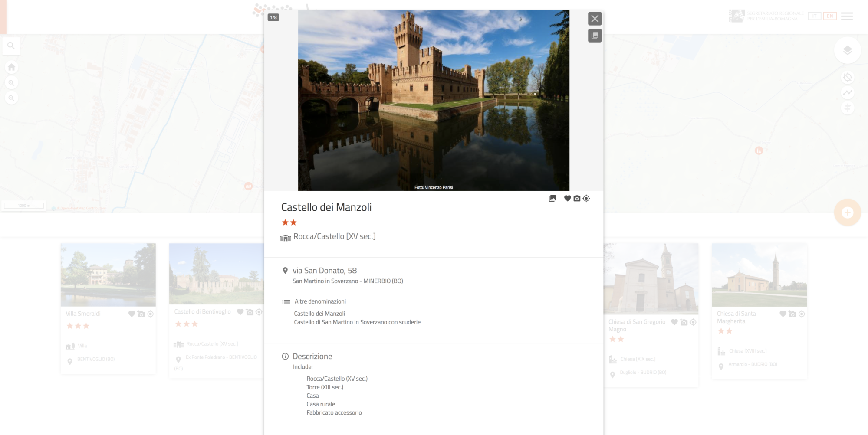The image size is (868, 435).
Task: Locate Castello di Bentivoglio with the target icon
Action: 259,312
